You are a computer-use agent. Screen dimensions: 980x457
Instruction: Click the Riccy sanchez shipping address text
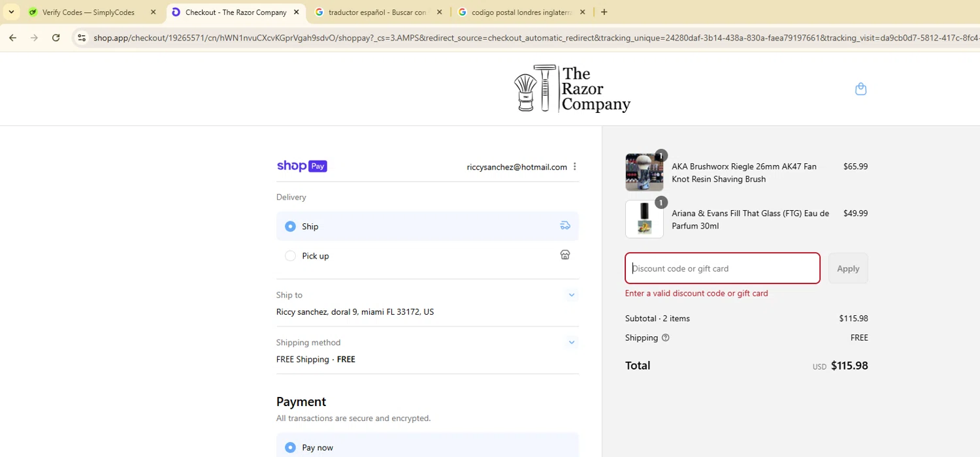pyautogui.click(x=355, y=311)
